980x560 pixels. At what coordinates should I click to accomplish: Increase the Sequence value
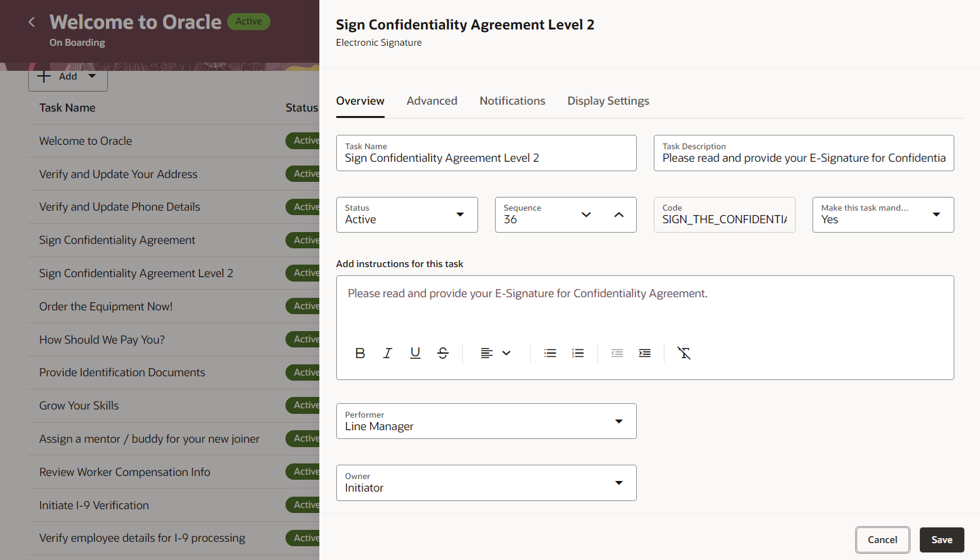(619, 214)
